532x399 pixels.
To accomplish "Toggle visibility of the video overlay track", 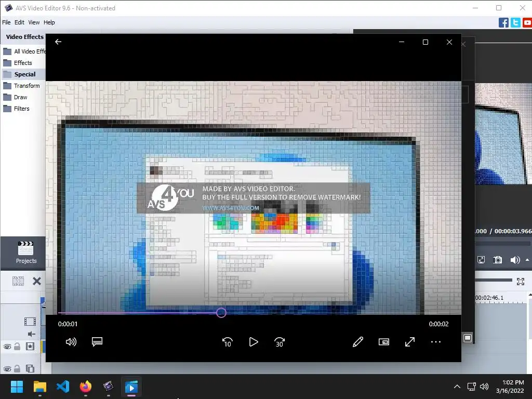I will (x=7, y=369).
